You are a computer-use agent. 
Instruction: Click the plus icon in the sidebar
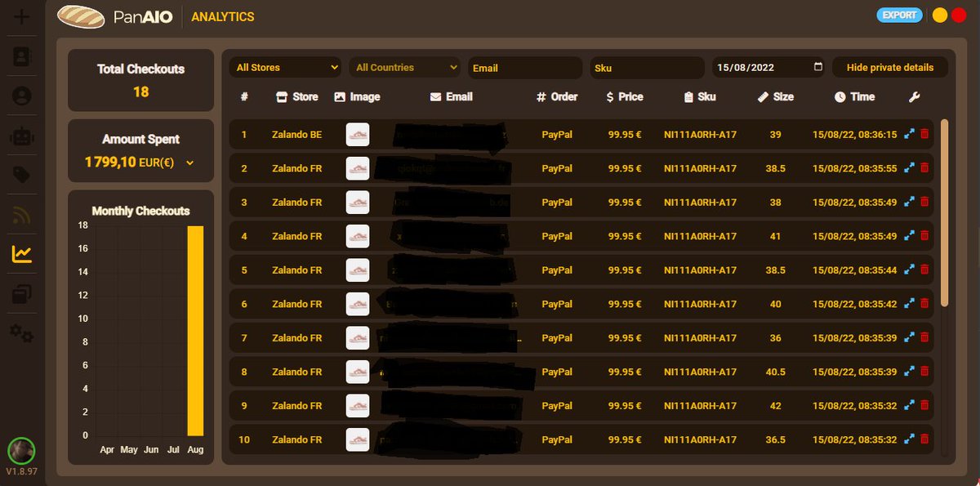tap(22, 16)
